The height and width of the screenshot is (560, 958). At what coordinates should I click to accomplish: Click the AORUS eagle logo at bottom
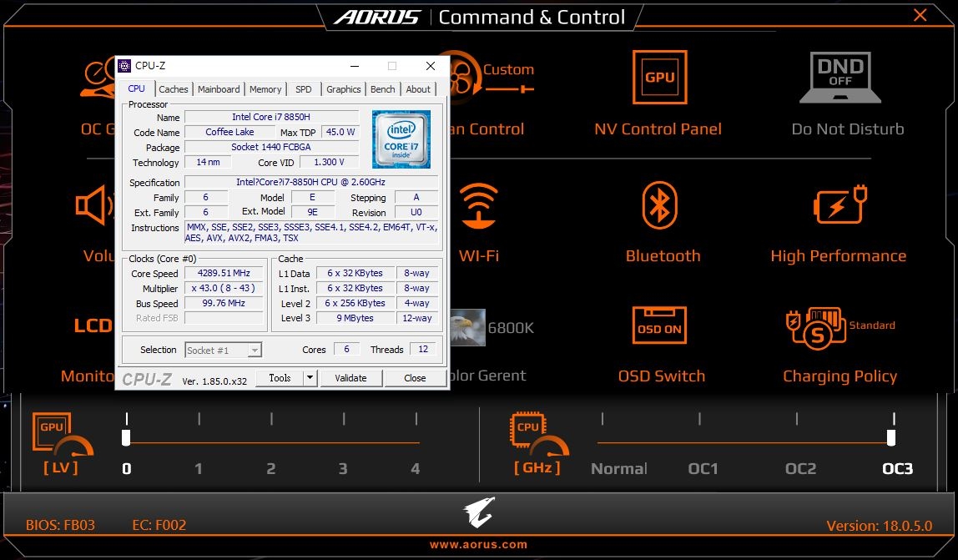(478, 512)
